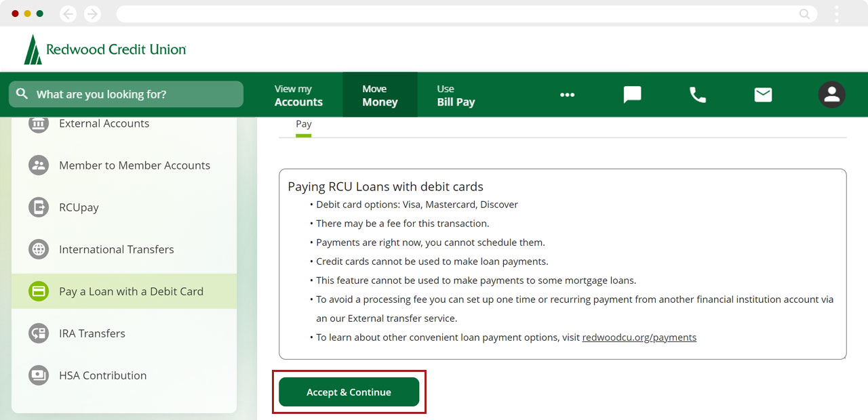Click the RCUpay icon
The height and width of the screenshot is (420, 868).
[x=39, y=207]
